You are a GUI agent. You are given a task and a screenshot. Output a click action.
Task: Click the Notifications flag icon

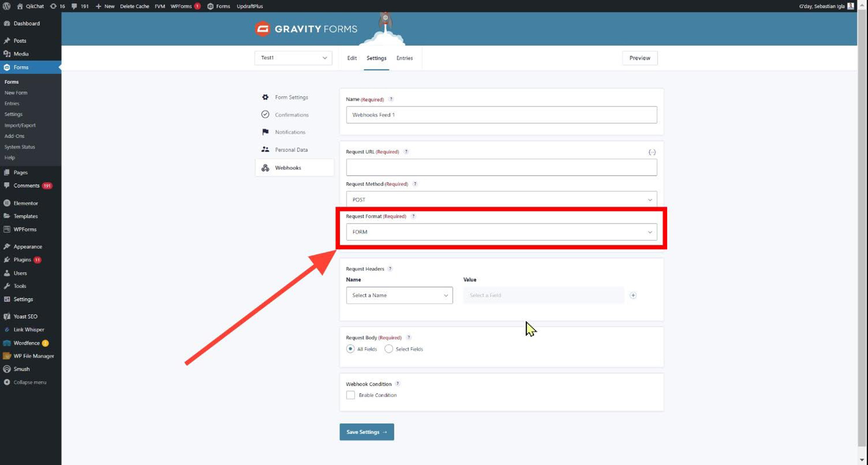tap(265, 132)
